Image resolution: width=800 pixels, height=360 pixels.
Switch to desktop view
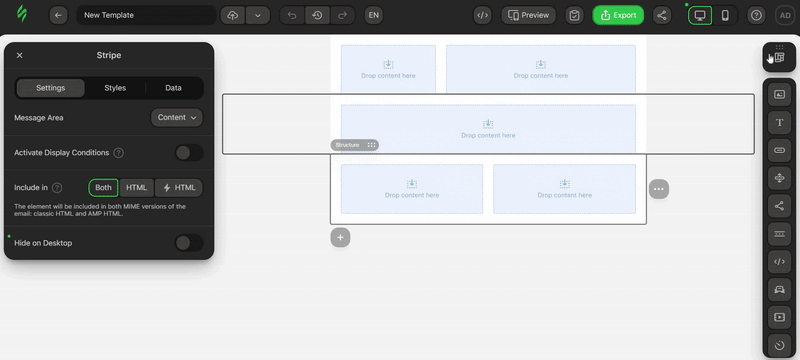point(700,15)
